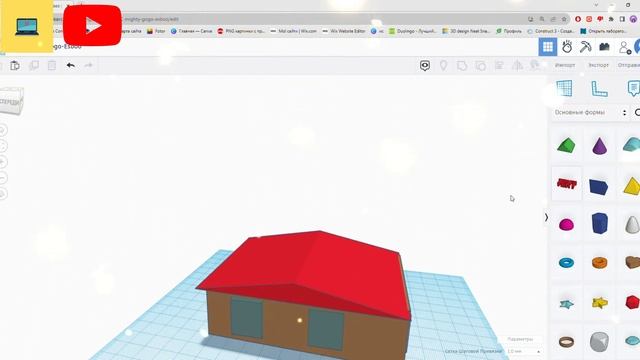Image resolution: width=640 pixels, height=360 pixels.
Task: Click the invite people user icon
Action: (624, 47)
